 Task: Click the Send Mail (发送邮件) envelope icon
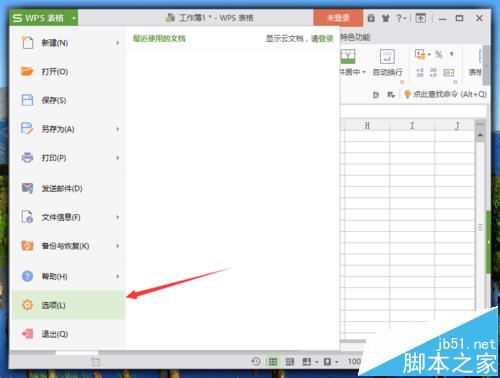27,188
